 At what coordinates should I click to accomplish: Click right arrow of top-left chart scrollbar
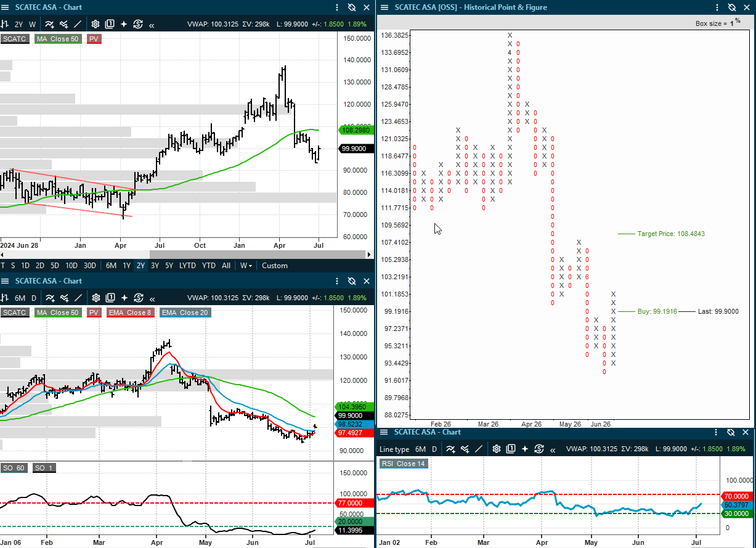[370, 254]
